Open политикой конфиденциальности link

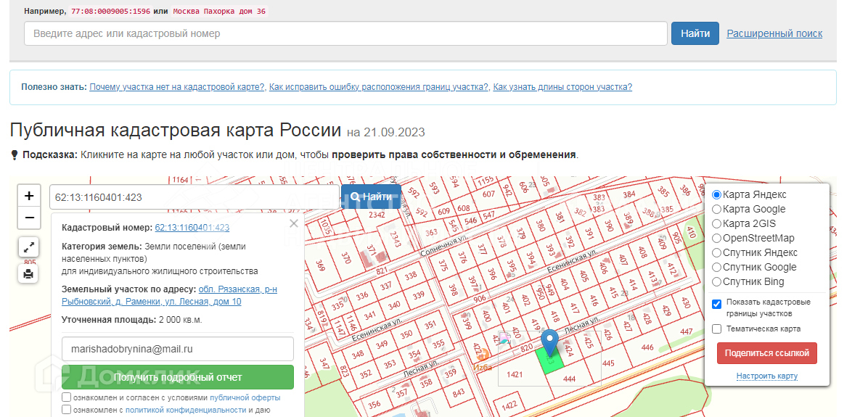[186, 410]
